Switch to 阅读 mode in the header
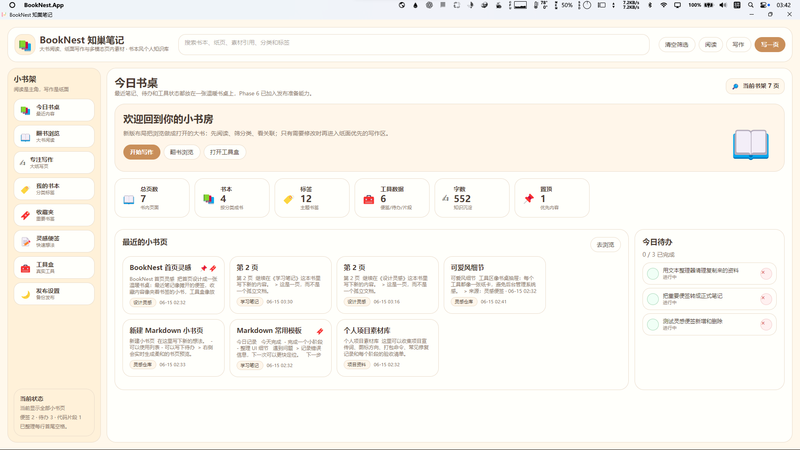This screenshot has width=800, height=450. (711, 45)
